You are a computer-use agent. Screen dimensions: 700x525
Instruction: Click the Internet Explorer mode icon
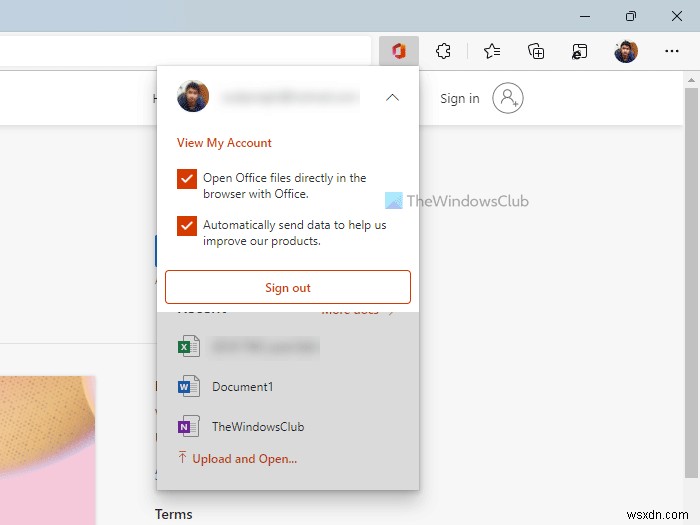tap(579, 51)
